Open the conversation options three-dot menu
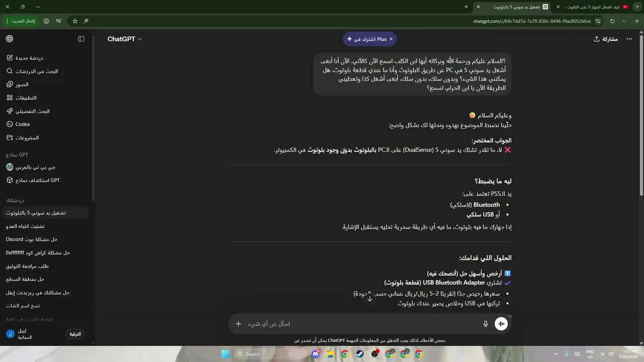This screenshot has width=644, height=362. coord(629,39)
